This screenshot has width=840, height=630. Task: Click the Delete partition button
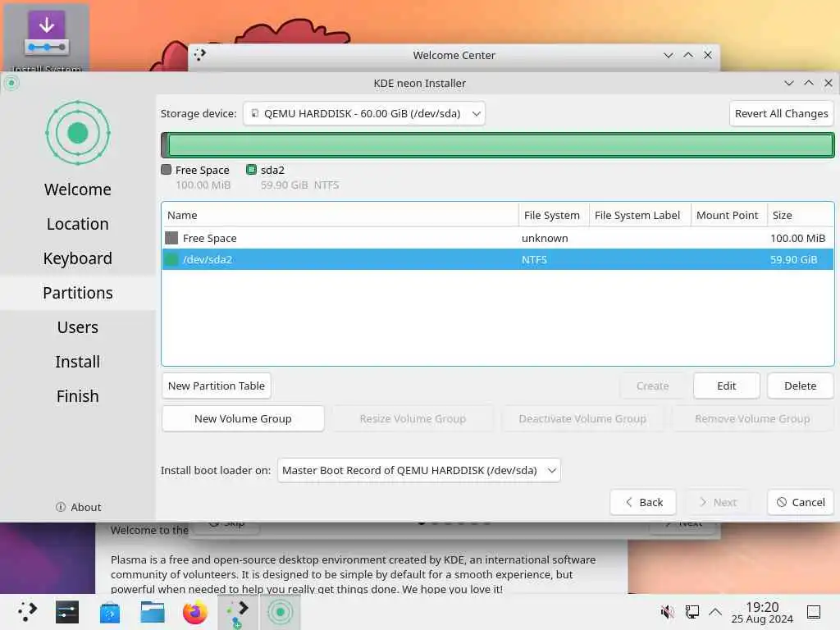click(x=801, y=386)
